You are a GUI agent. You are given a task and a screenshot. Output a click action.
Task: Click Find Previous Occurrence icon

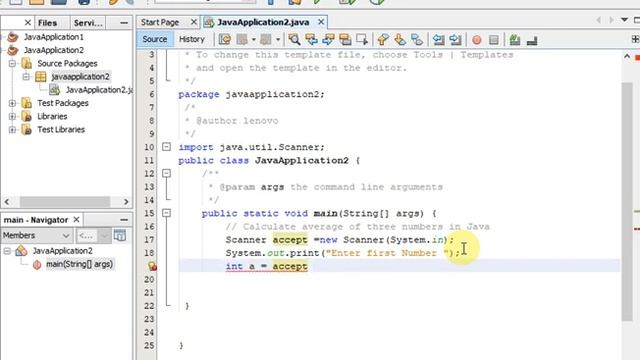[311, 40]
